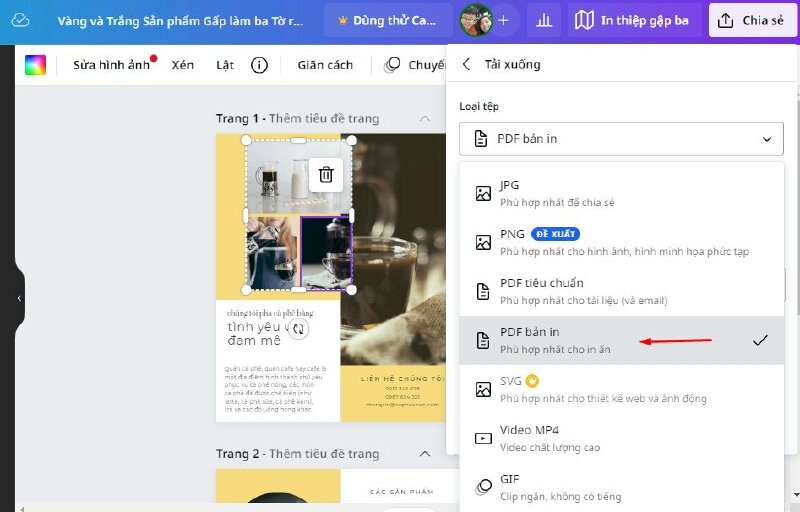Screen dimensions: 800x512
Task: Click the Dùng thử Canva Pro button
Action: [x=386, y=20]
